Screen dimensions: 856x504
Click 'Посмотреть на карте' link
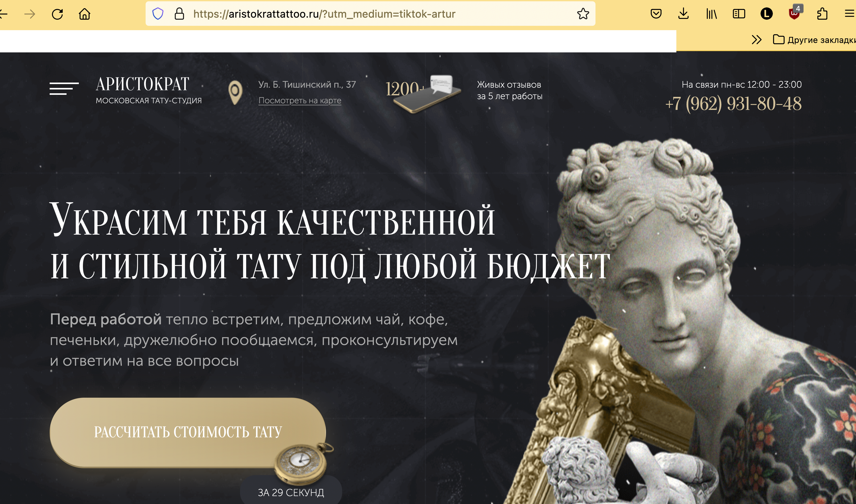pyautogui.click(x=299, y=100)
